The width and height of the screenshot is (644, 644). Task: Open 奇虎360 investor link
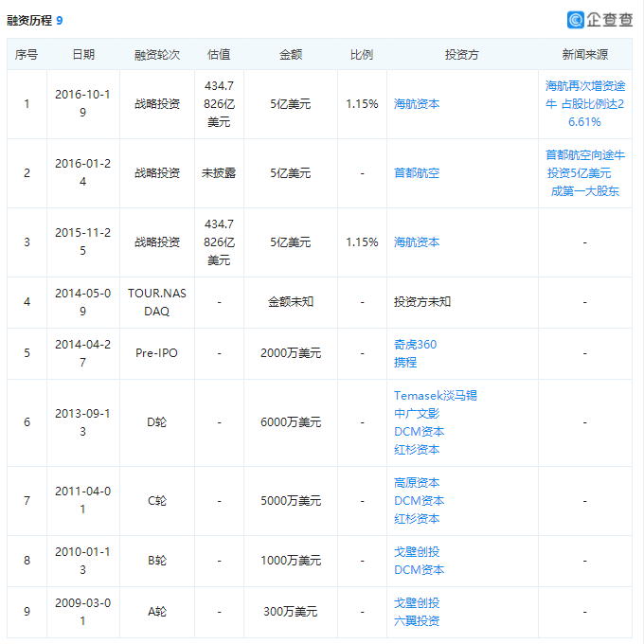(x=415, y=344)
